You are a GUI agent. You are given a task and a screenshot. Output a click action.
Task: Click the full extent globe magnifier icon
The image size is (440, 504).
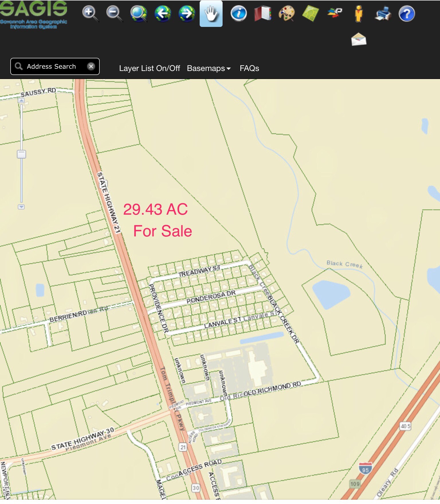138,13
